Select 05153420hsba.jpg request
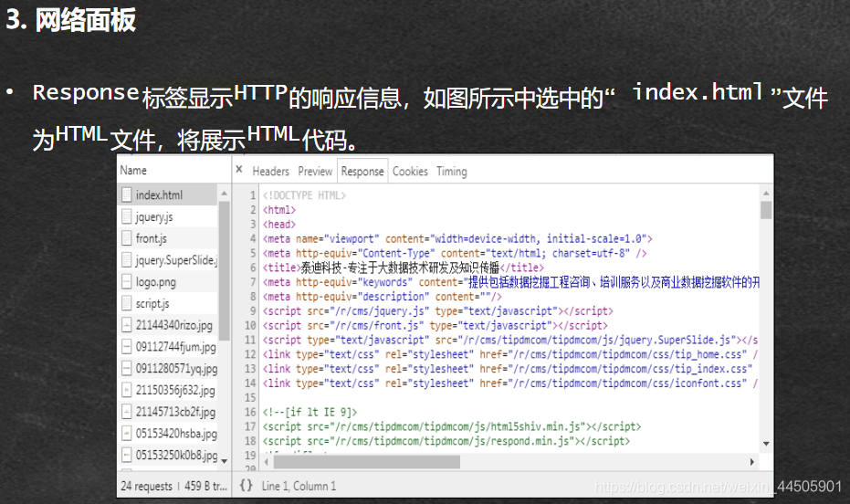850x504 pixels. (x=167, y=433)
